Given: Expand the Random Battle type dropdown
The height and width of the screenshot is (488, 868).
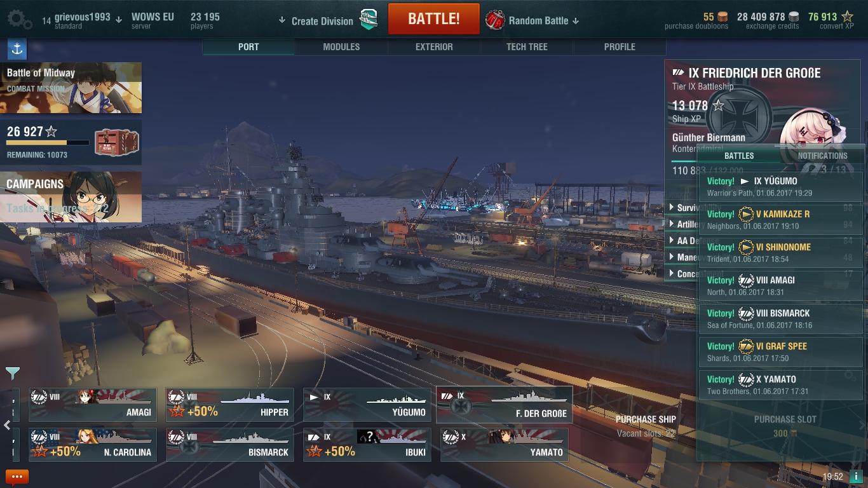Looking at the screenshot, I should coord(576,21).
